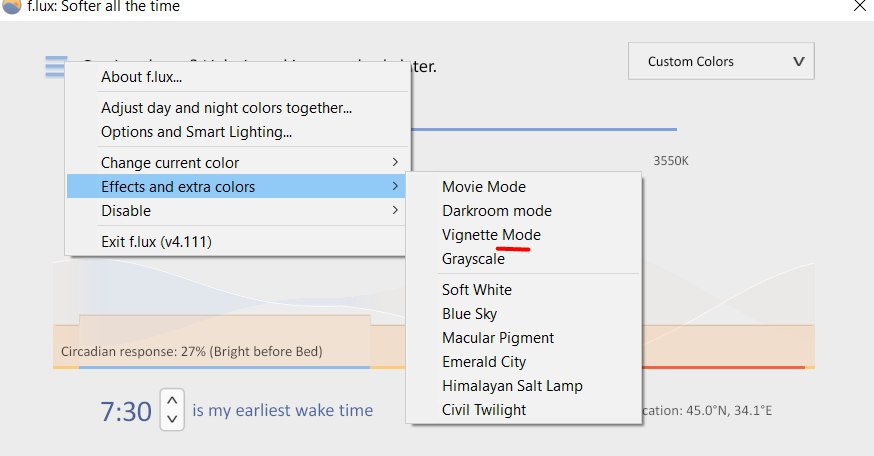The width and height of the screenshot is (874, 456).
Task: Open the Custom Colors dropdown
Action: (721, 61)
